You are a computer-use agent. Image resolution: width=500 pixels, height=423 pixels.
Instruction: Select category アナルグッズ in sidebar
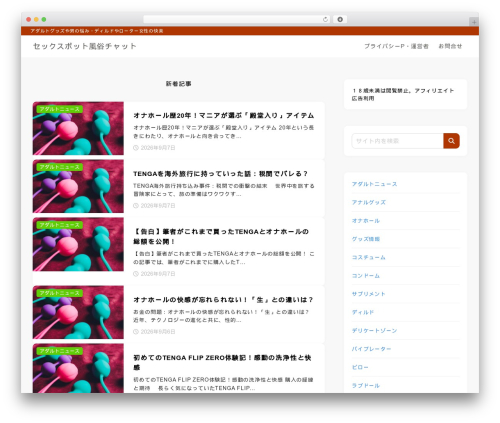pos(369,202)
